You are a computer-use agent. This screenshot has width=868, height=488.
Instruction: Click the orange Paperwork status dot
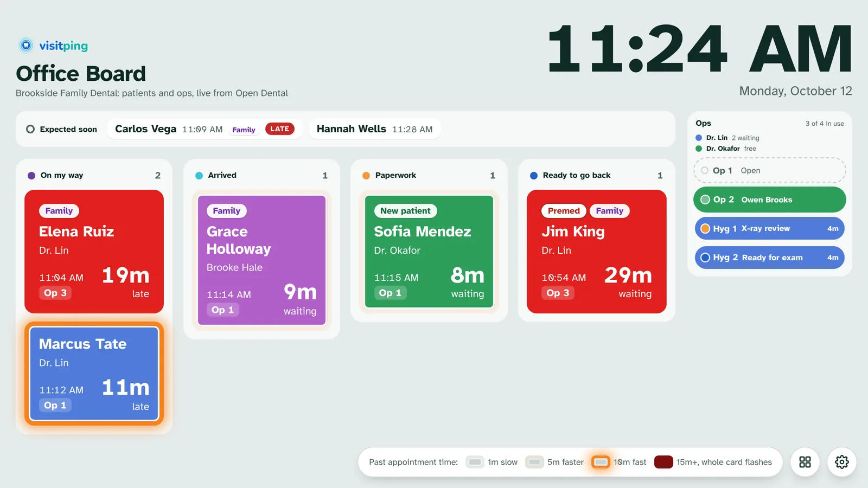pos(366,176)
